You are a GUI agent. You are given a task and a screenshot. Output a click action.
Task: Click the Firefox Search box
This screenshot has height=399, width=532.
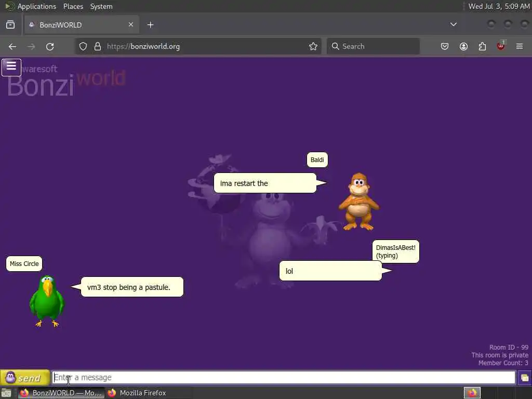click(x=373, y=46)
